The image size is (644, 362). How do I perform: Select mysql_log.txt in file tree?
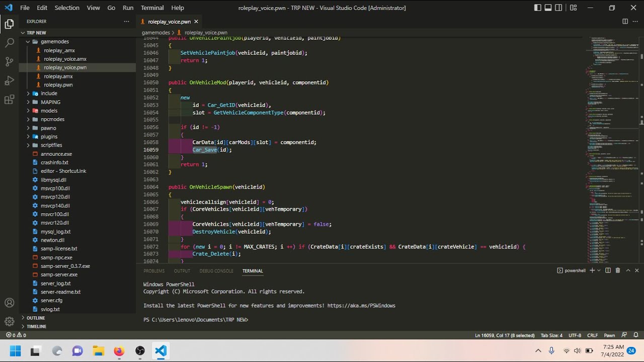tap(77, 231)
